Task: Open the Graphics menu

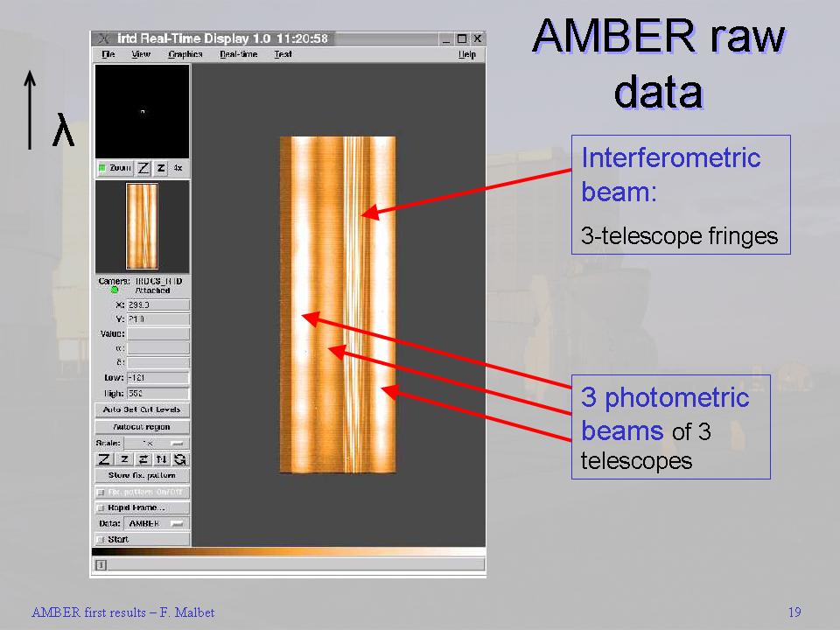Action: (x=185, y=54)
